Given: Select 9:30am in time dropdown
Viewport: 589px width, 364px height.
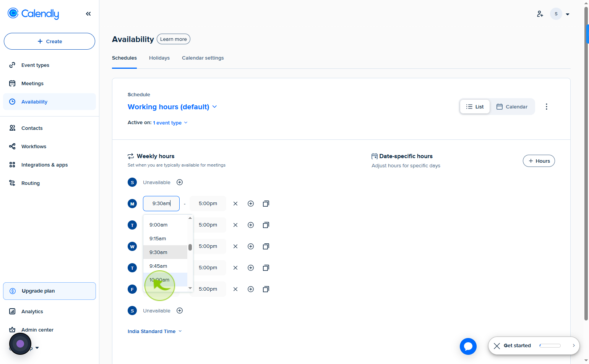Looking at the screenshot, I should coord(165,252).
